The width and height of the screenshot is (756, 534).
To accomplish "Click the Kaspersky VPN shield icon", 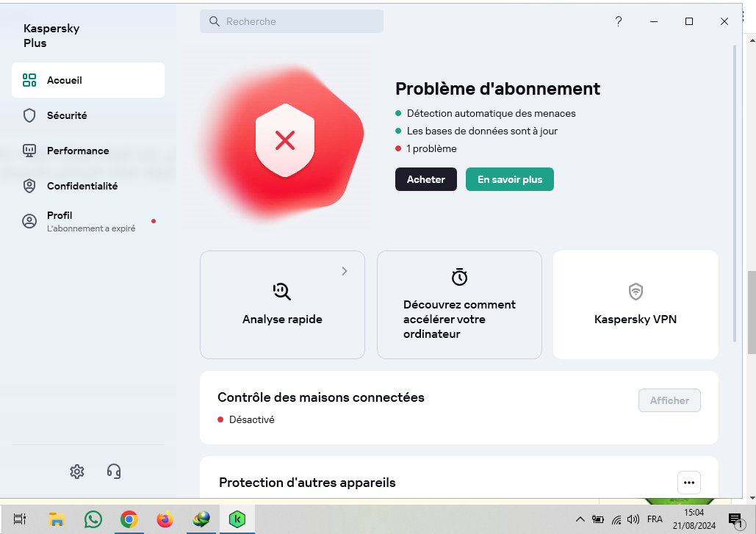I will 636,292.
